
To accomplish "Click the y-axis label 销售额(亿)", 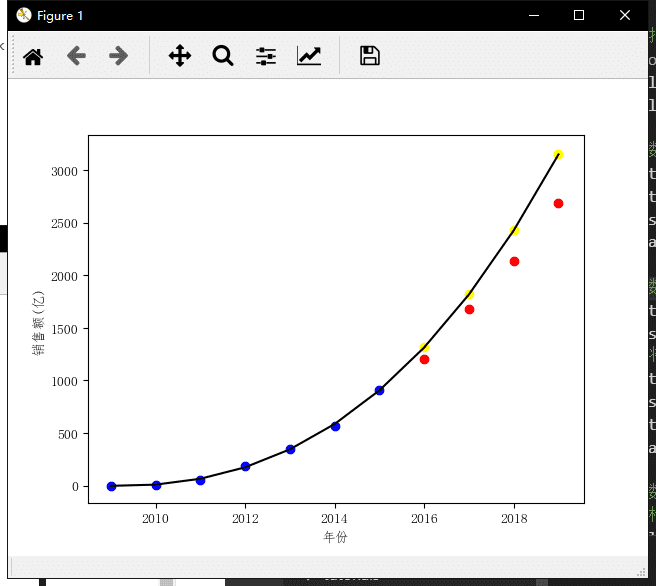I will [x=38, y=320].
